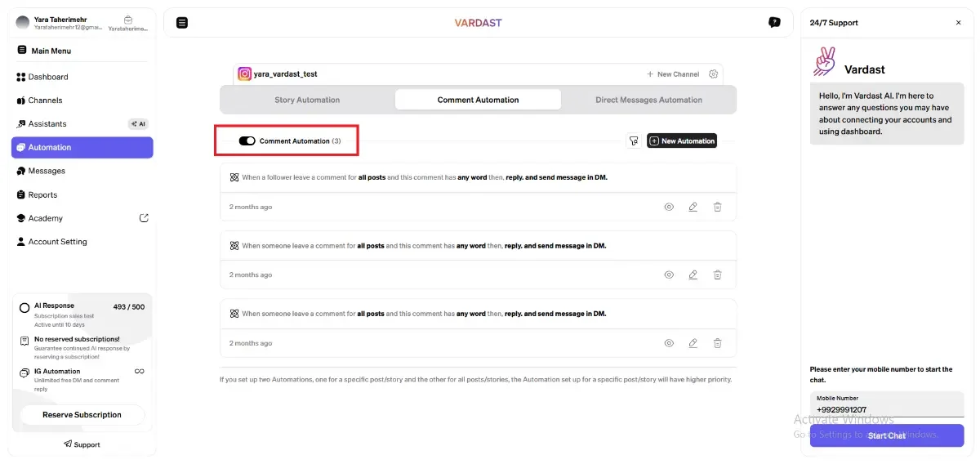The image size is (980, 464).
Task: Open the briefcase workspace switcher
Action: (128, 20)
